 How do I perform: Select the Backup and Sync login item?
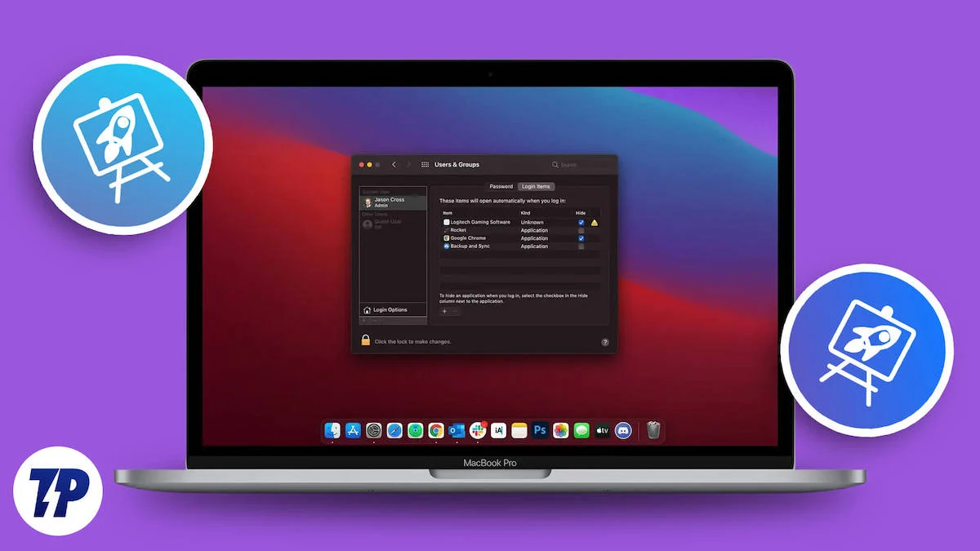point(520,247)
